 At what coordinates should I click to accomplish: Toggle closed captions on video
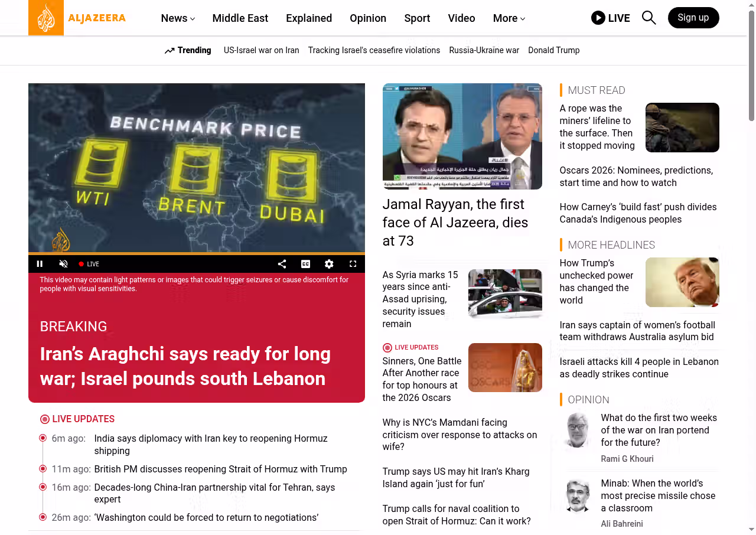point(305,264)
